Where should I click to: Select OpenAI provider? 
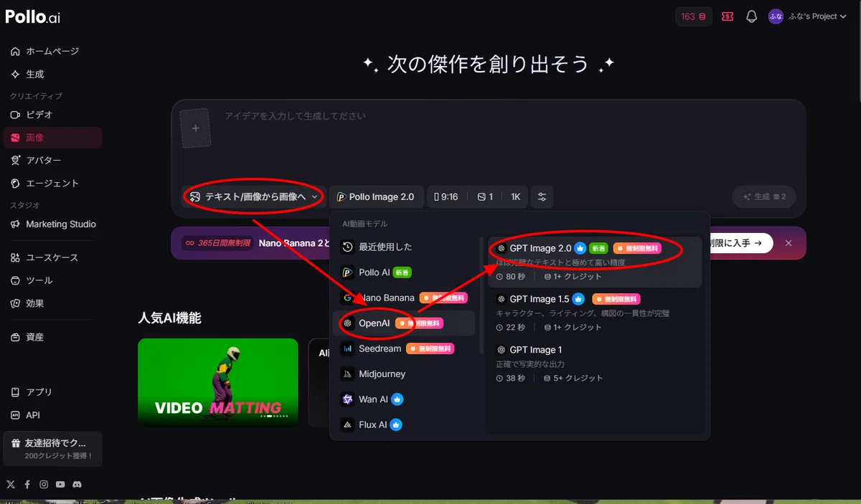(x=404, y=323)
